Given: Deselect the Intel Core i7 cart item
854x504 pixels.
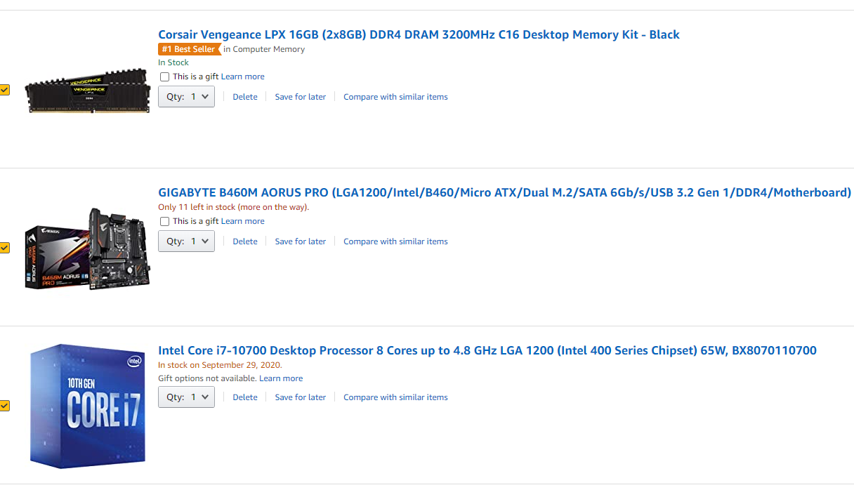Looking at the screenshot, I should click(4, 406).
